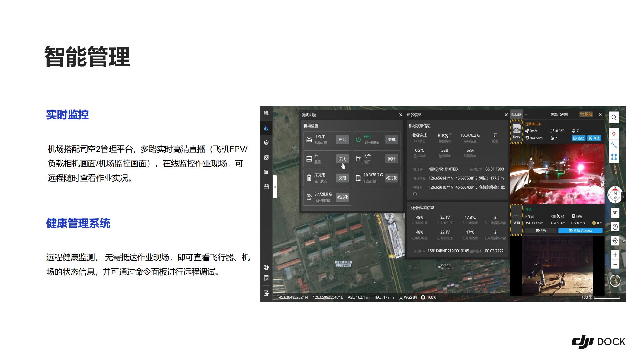Close the 调试面板 debug panel
This screenshot has width=644, height=362.
click(x=401, y=115)
